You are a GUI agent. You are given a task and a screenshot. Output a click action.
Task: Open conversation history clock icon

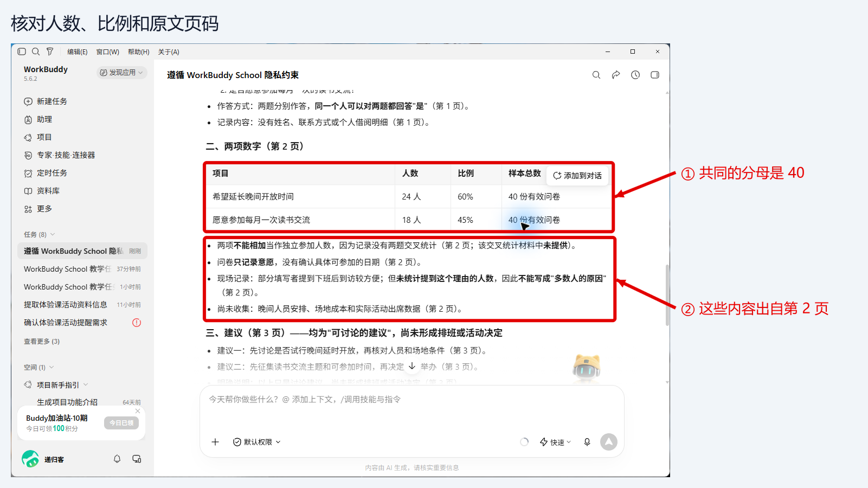(635, 75)
